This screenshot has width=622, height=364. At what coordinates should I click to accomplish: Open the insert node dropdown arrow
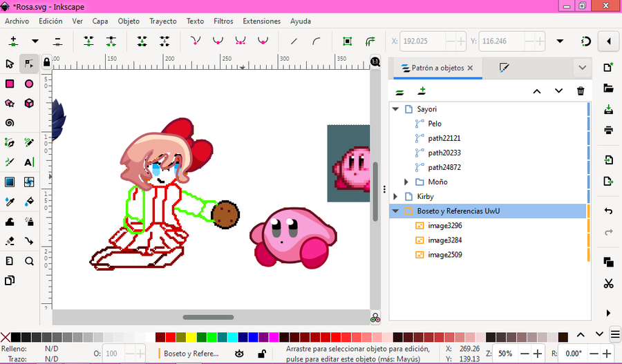tap(35, 41)
